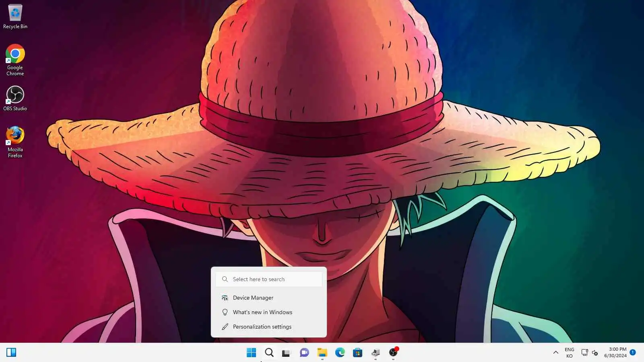Select the Mozilla Firefox desktop shortcut
This screenshot has height=362, width=644.
coord(15,142)
